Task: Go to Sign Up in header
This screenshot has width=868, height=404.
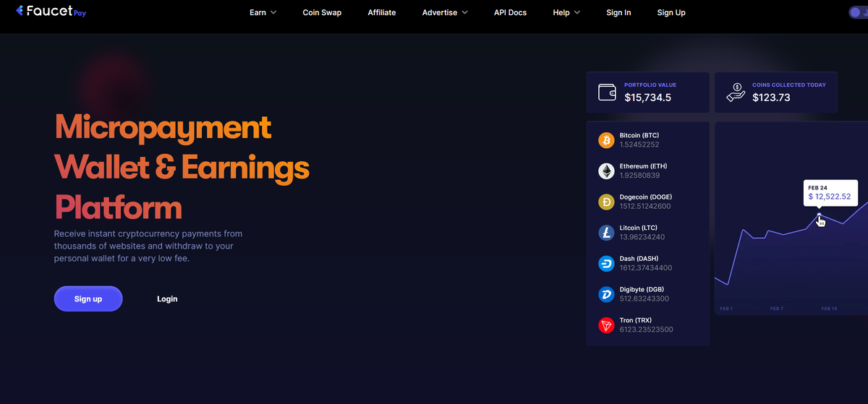Action: [671, 12]
